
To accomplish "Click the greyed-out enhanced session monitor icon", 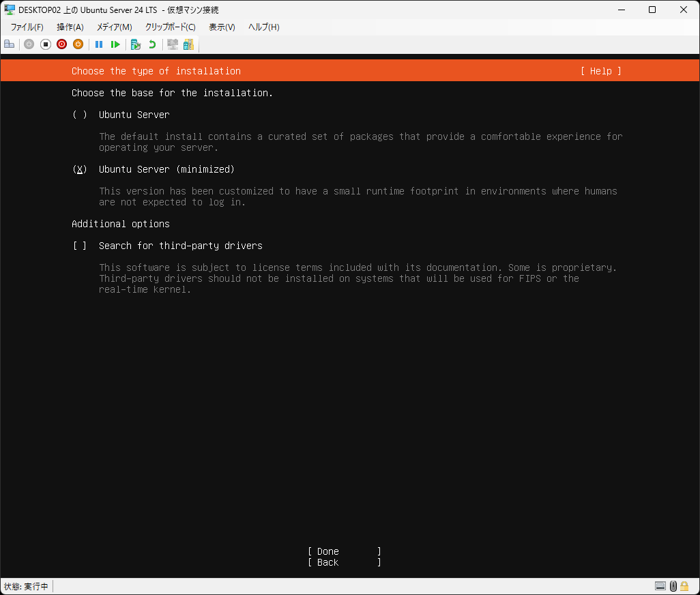I will (173, 44).
